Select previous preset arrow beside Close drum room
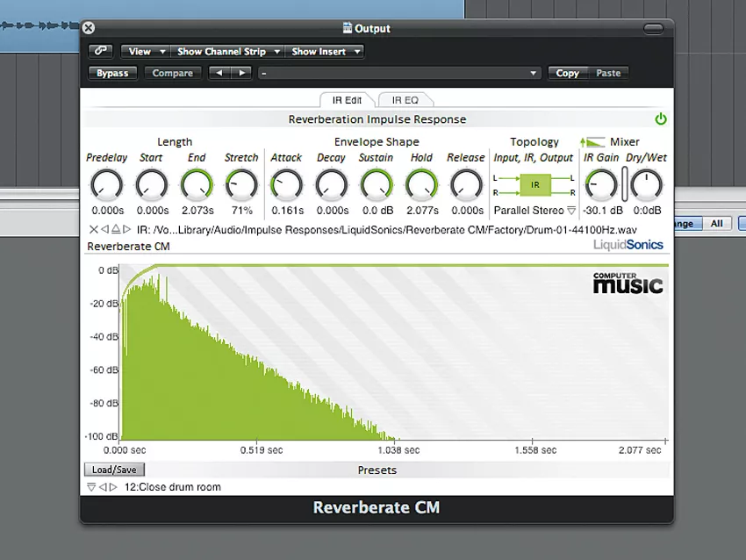The height and width of the screenshot is (560, 746). pyautogui.click(x=103, y=487)
